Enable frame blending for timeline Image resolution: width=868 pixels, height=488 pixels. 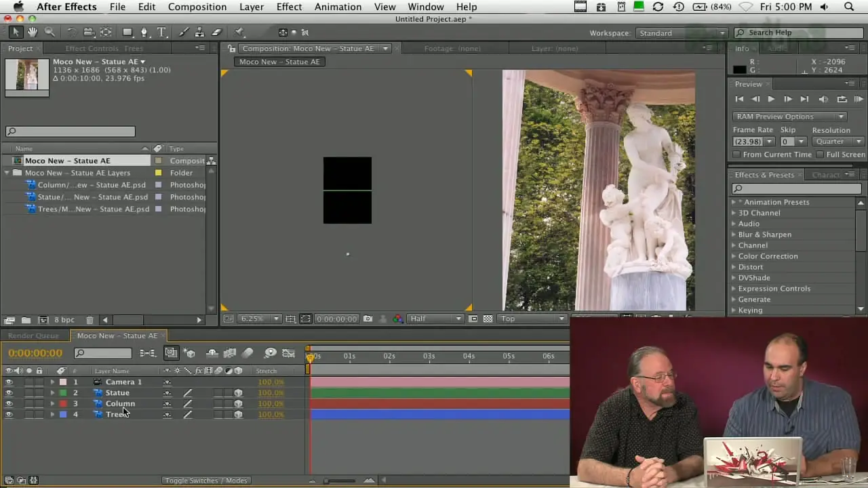click(x=230, y=353)
